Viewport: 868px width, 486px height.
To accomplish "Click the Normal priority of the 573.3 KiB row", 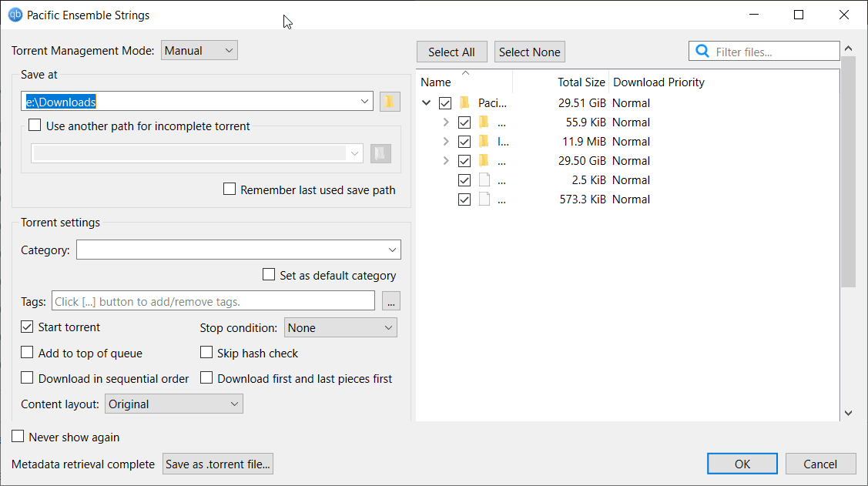I will 631,199.
